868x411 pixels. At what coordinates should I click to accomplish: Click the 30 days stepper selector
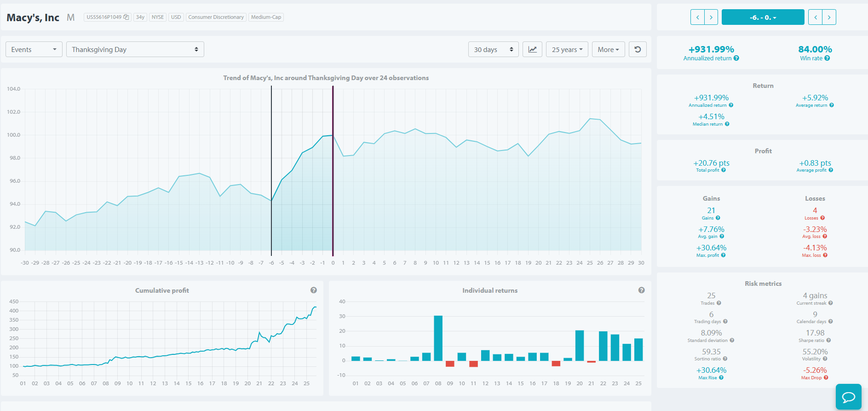[494, 49]
